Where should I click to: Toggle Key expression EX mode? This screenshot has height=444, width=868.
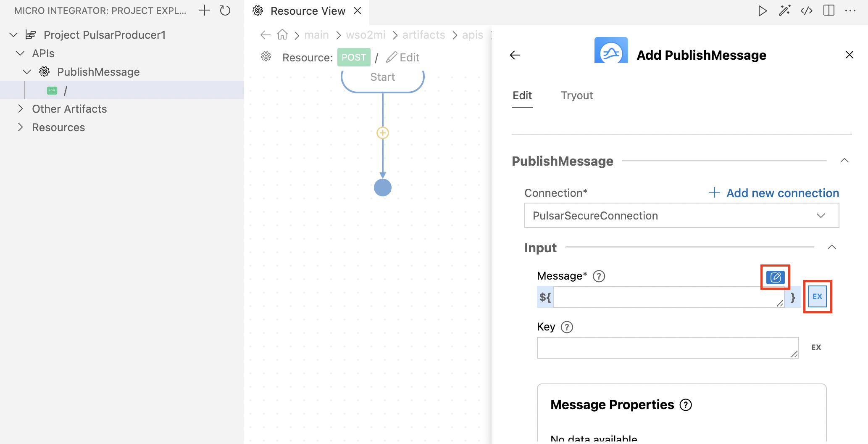coord(816,347)
